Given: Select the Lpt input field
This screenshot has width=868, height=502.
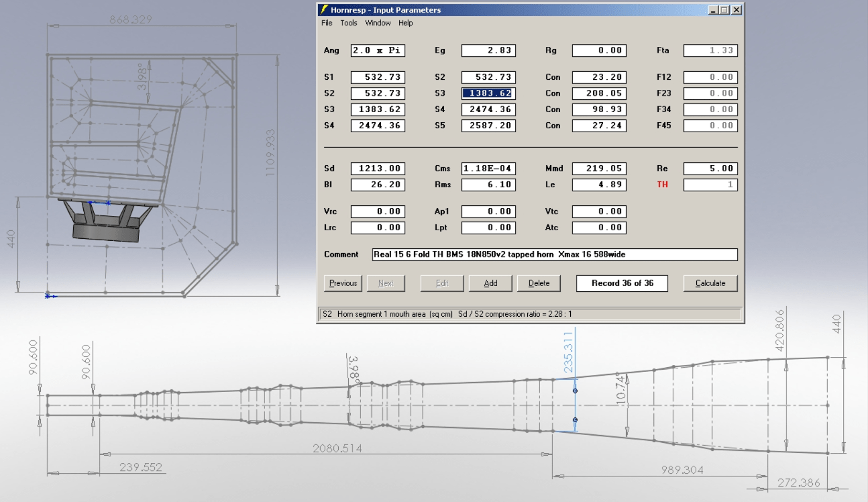Looking at the screenshot, I should (x=488, y=228).
